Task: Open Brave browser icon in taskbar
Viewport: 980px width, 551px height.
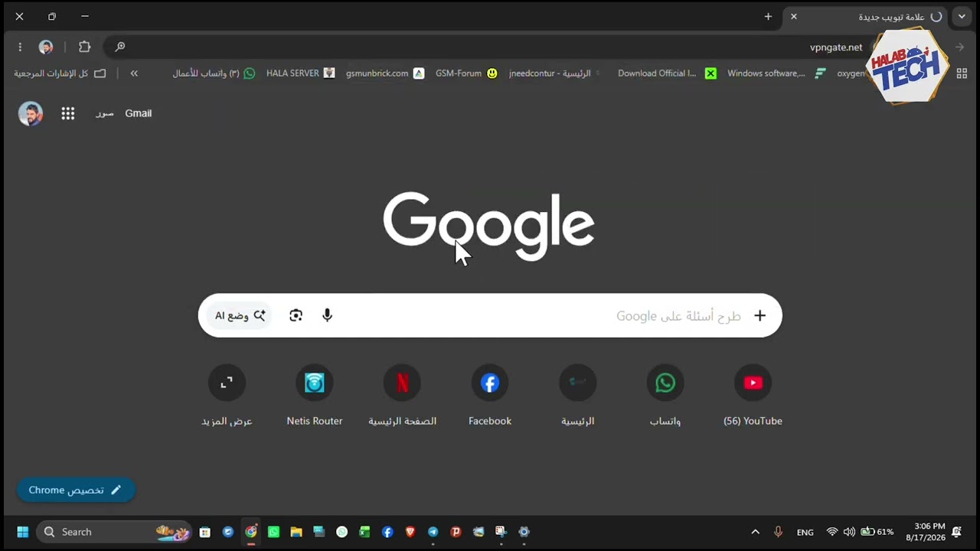Action: [x=410, y=532]
